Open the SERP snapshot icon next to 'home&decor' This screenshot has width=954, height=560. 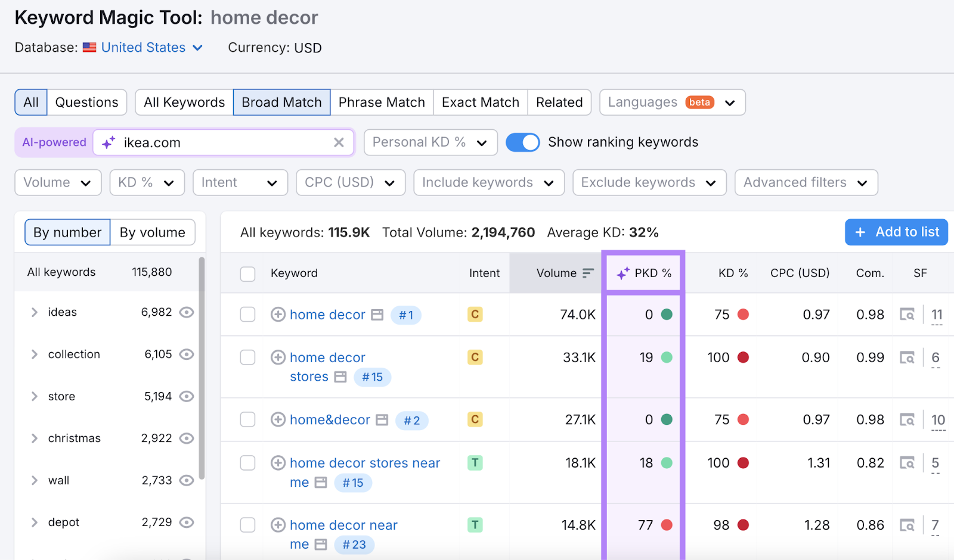(x=382, y=419)
